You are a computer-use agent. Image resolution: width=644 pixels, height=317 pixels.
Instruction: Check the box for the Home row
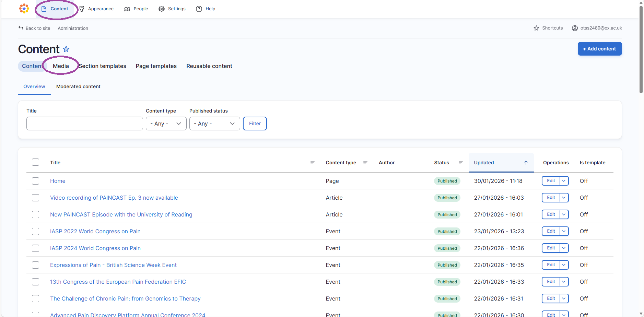[36, 181]
